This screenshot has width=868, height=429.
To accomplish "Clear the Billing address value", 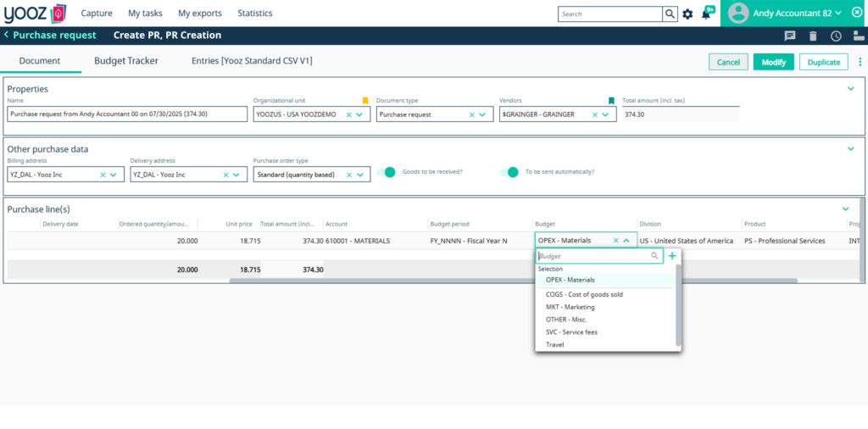I will point(103,175).
